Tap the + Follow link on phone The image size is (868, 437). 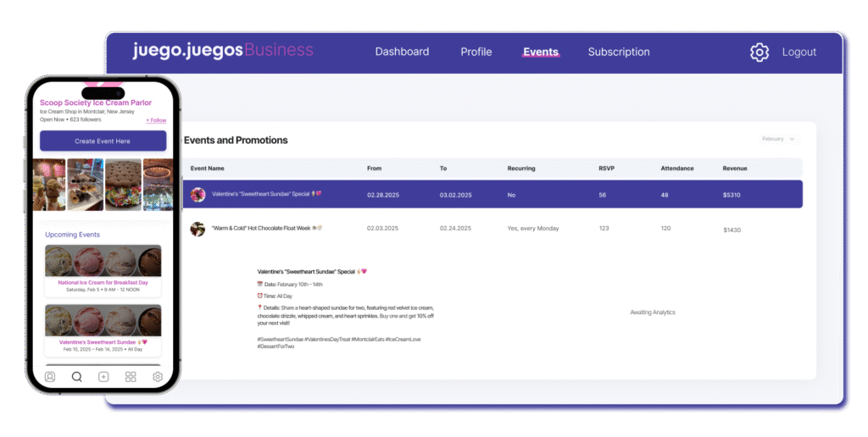click(156, 120)
